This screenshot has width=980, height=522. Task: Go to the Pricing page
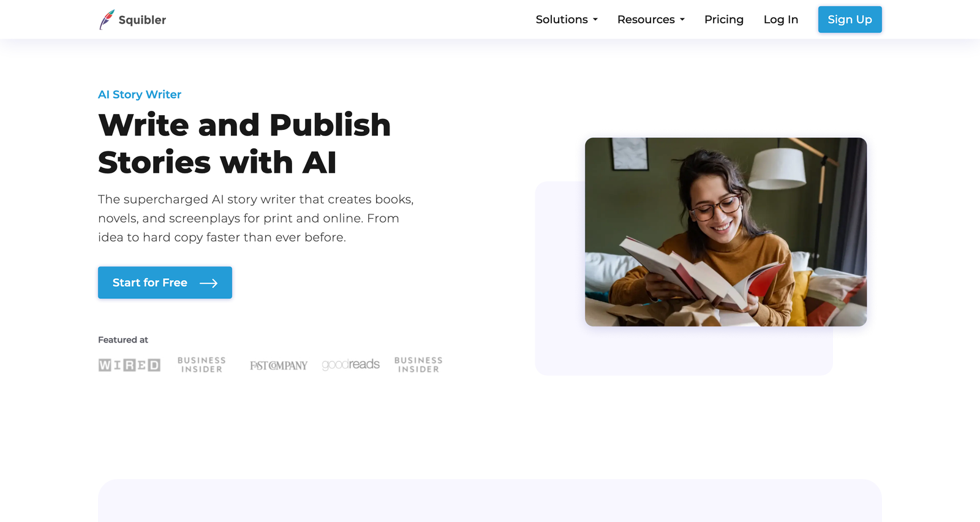(724, 20)
